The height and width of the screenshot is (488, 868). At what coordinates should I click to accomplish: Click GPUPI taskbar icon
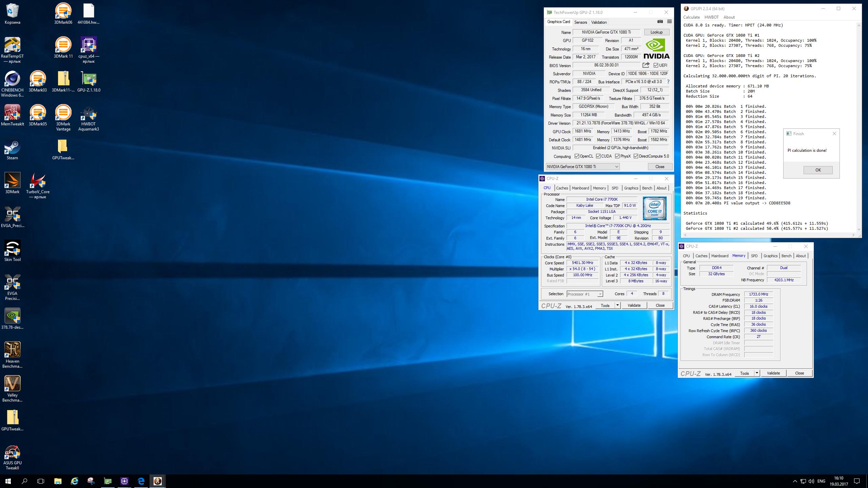coord(158,481)
